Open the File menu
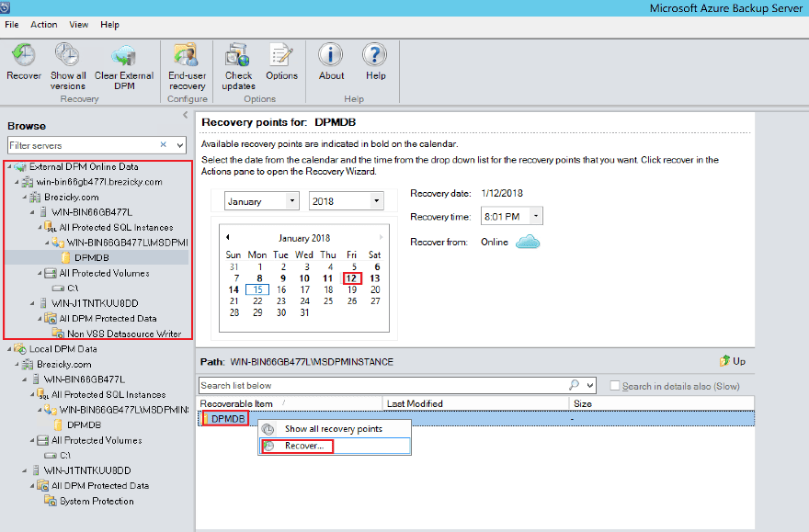The height and width of the screenshot is (532, 809). click(12, 24)
